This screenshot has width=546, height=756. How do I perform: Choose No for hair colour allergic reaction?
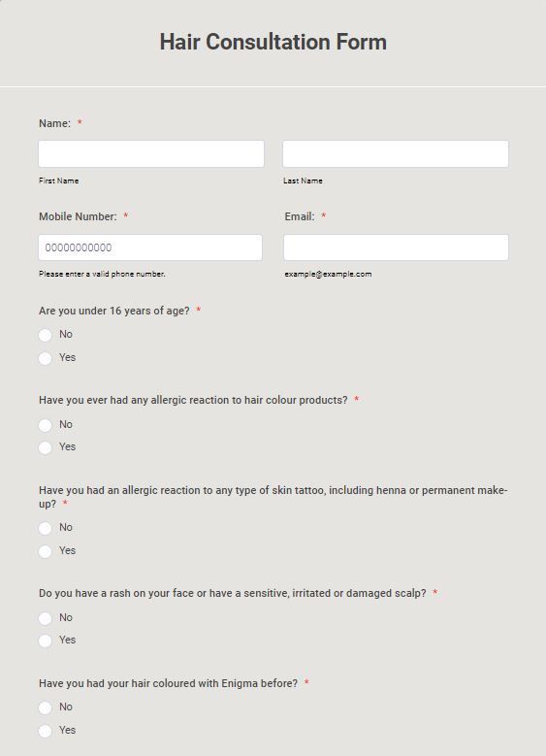46,425
